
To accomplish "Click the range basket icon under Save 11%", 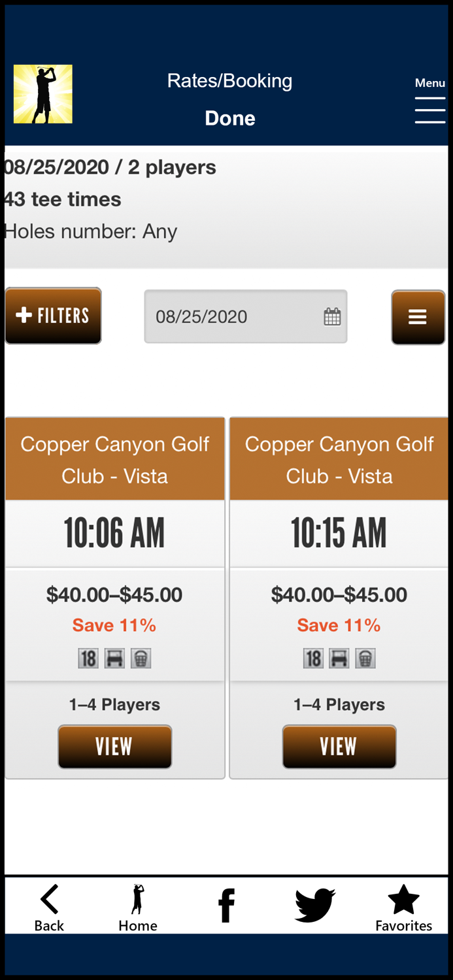I will pyautogui.click(x=141, y=658).
